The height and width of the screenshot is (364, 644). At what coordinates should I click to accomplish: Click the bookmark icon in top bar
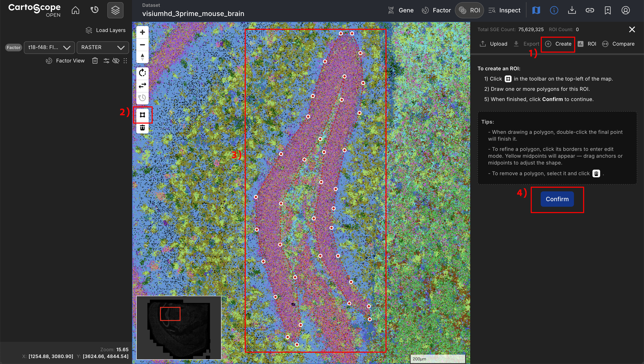[x=608, y=10]
